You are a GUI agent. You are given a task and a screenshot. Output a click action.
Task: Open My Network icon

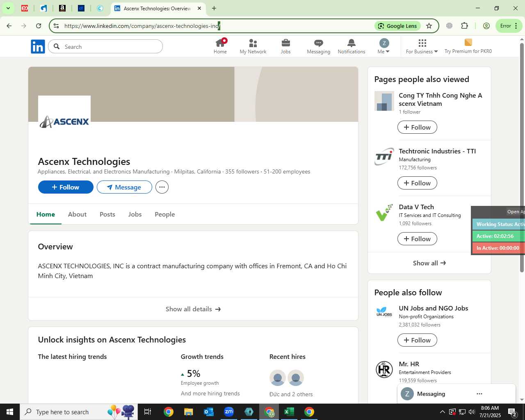253,46
